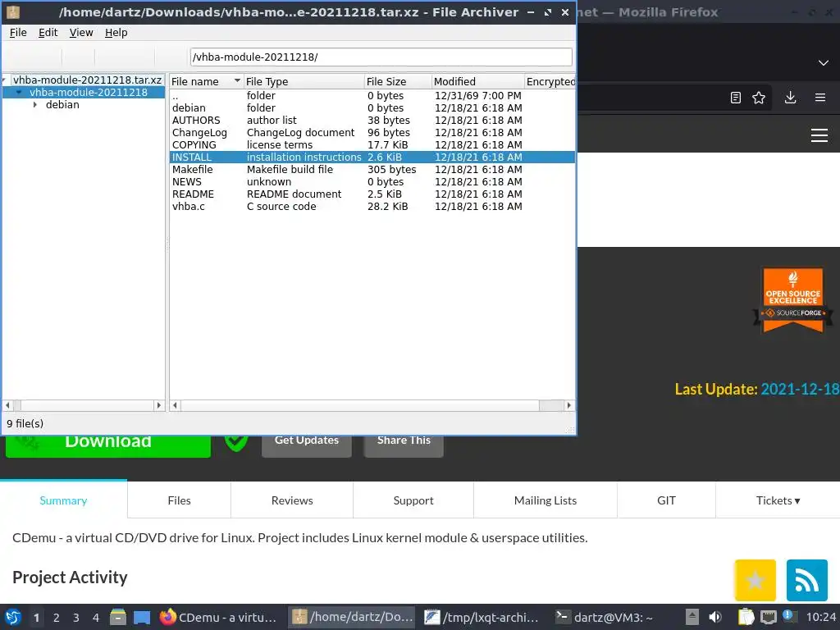Switch to CDemu Firefox taskbar entry
Image resolution: width=840 pixels, height=630 pixels.
pyautogui.click(x=220, y=617)
